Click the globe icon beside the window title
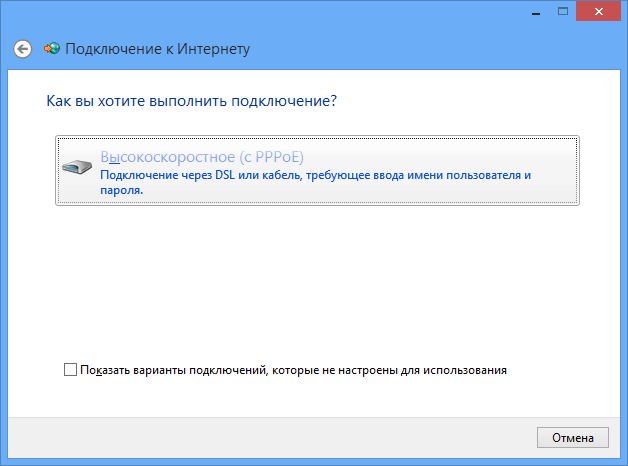Viewport: 628px width, 466px height. 52,48
